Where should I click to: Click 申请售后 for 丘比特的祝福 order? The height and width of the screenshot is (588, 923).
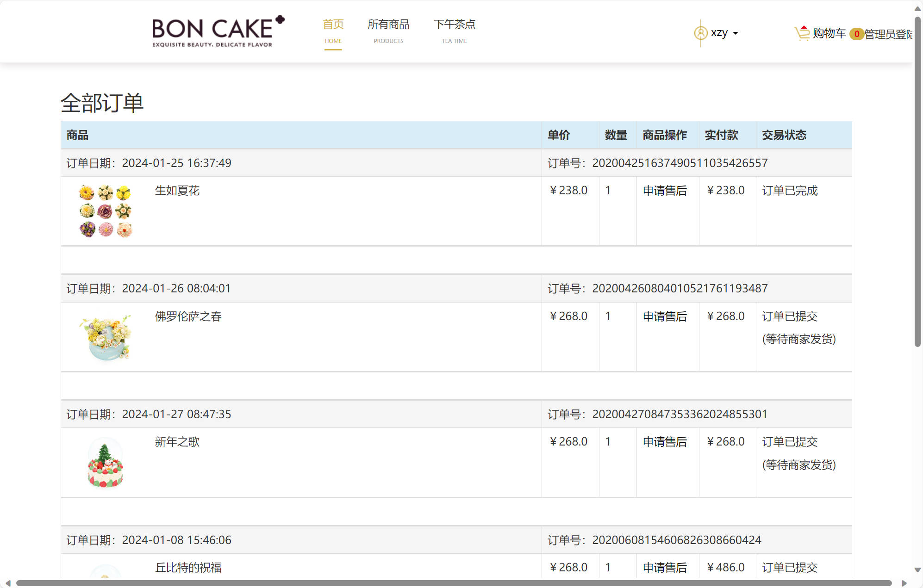[x=665, y=568]
